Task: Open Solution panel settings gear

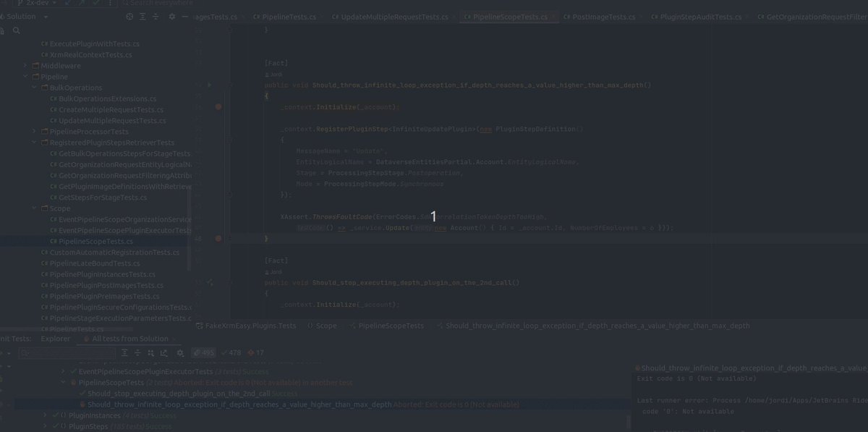Action: pyautogui.click(x=171, y=17)
